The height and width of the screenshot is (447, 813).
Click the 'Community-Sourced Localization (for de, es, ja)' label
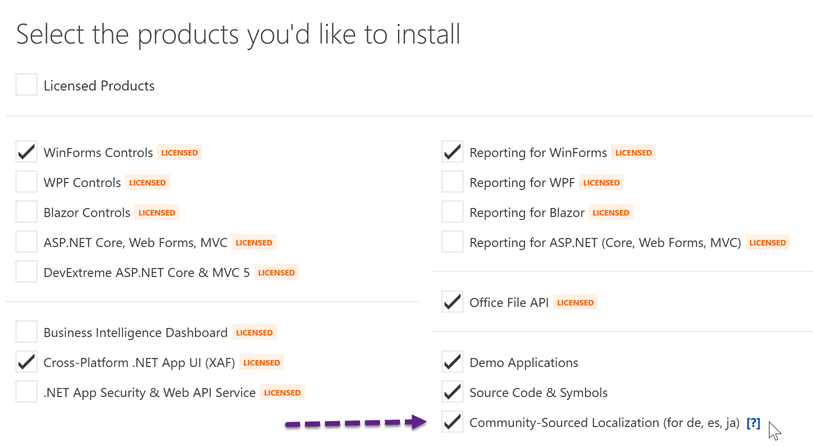[x=605, y=423]
